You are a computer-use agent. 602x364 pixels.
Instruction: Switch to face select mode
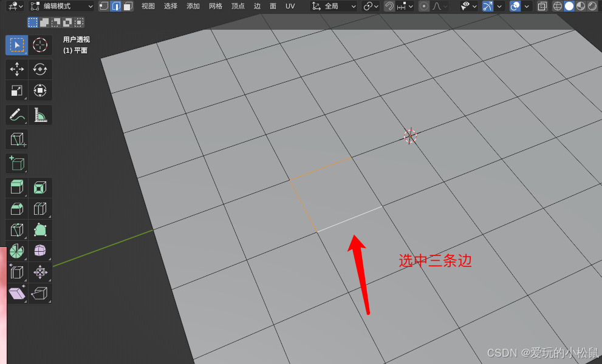click(x=128, y=6)
